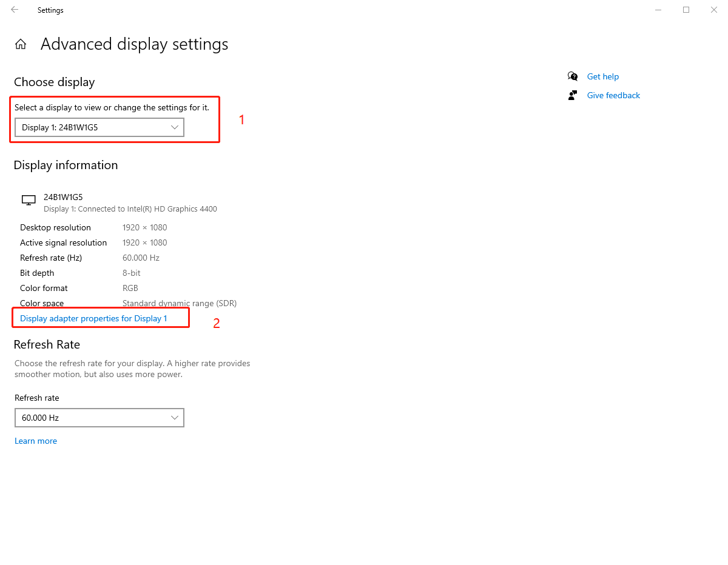728x565 pixels.
Task: Click the Advanced display settings heading
Action: 134,44
